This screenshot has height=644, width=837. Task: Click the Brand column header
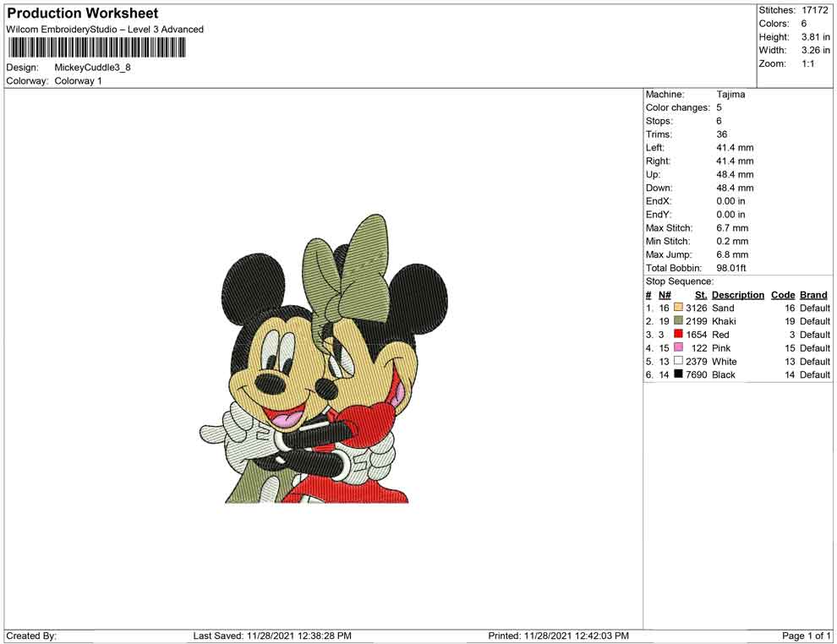[813, 295]
